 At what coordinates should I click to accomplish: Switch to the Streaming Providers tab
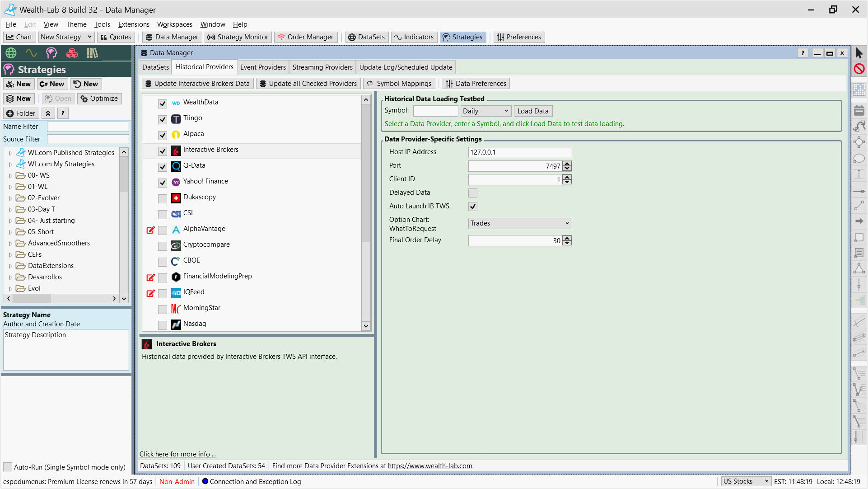[x=322, y=67]
